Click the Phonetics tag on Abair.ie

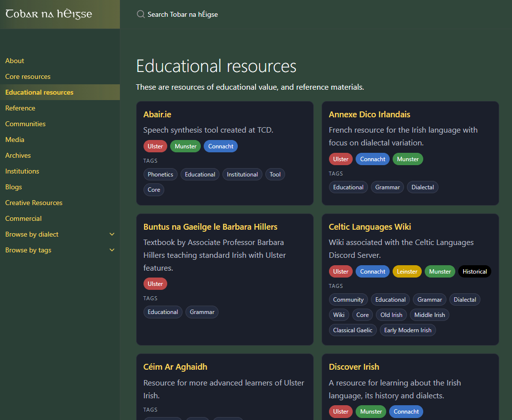click(160, 175)
